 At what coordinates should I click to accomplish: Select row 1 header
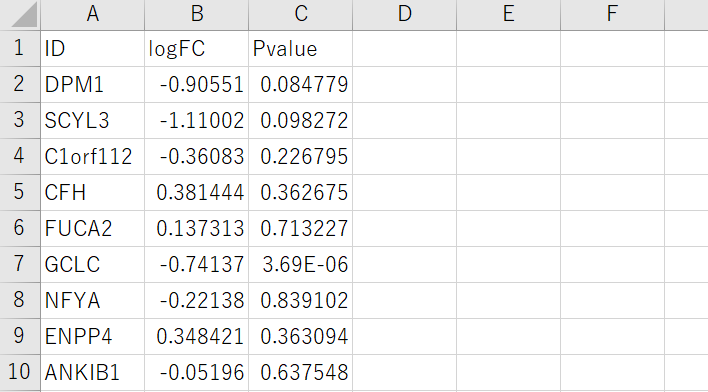tap(20, 49)
